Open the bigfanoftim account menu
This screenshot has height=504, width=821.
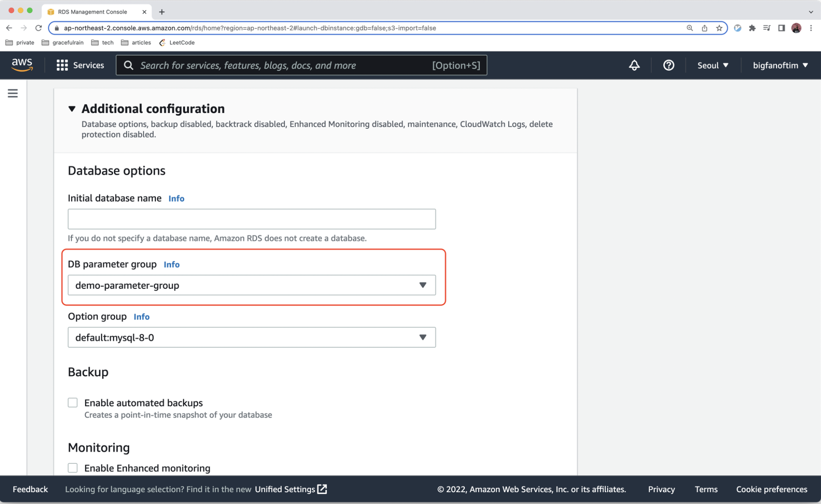pyautogui.click(x=780, y=65)
